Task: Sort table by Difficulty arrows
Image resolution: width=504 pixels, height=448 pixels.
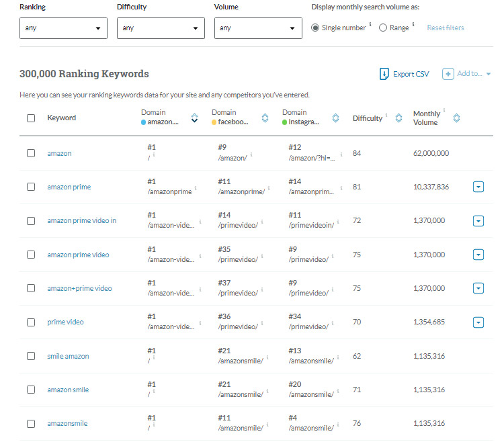Action: (398, 118)
